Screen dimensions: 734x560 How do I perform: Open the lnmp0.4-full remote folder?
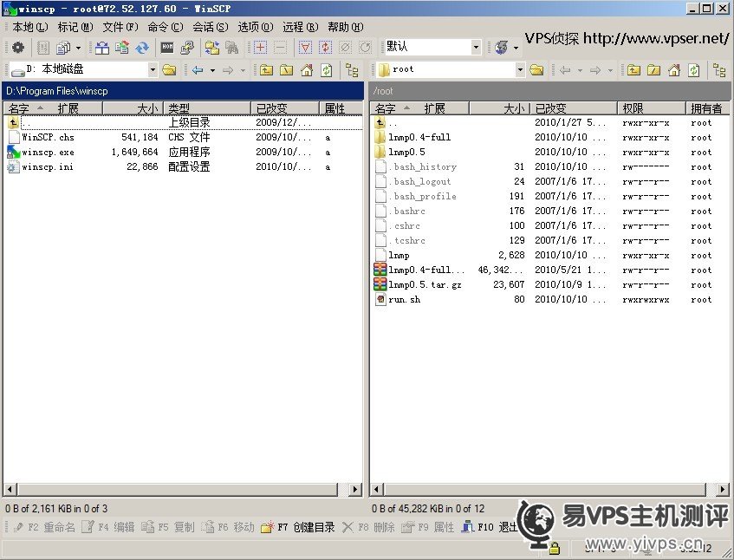point(419,137)
